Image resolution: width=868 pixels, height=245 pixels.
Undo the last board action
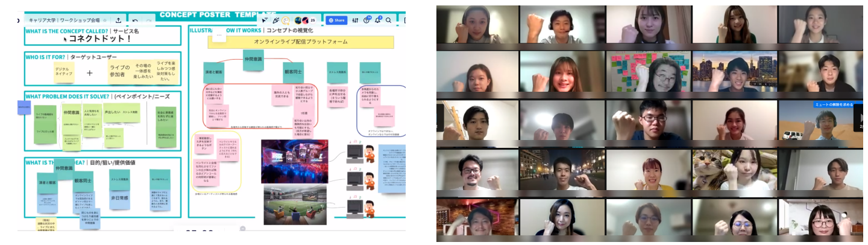pyautogui.click(x=135, y=21)
